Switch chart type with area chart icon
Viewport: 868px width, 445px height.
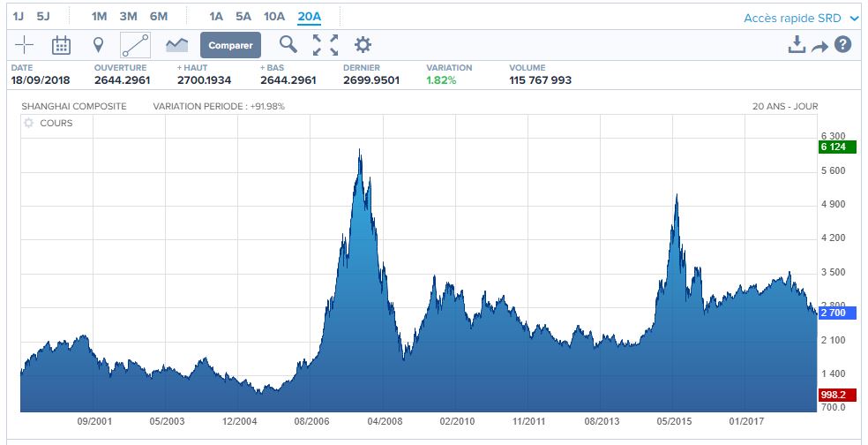176,45
